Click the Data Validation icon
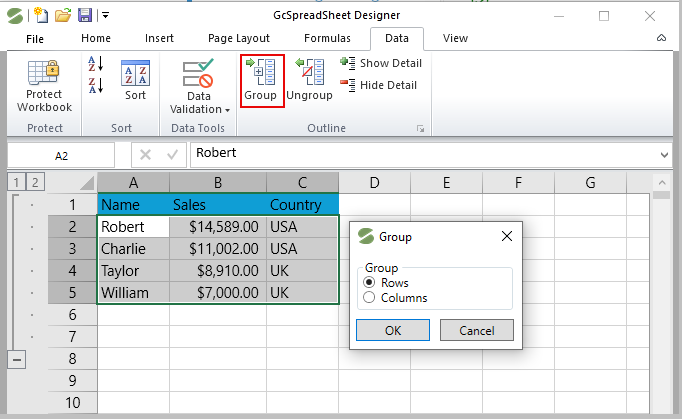682x419 pixels. (198, 73)
